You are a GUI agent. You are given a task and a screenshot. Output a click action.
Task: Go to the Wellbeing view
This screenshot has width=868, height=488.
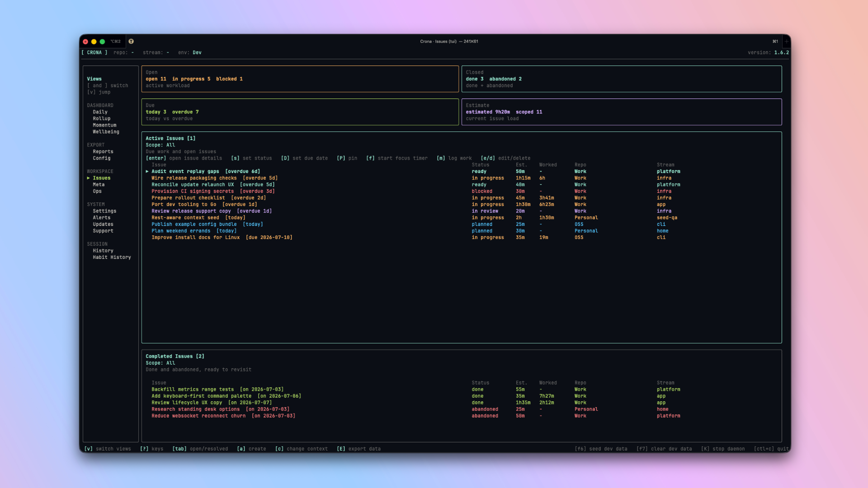click(106, 132)
